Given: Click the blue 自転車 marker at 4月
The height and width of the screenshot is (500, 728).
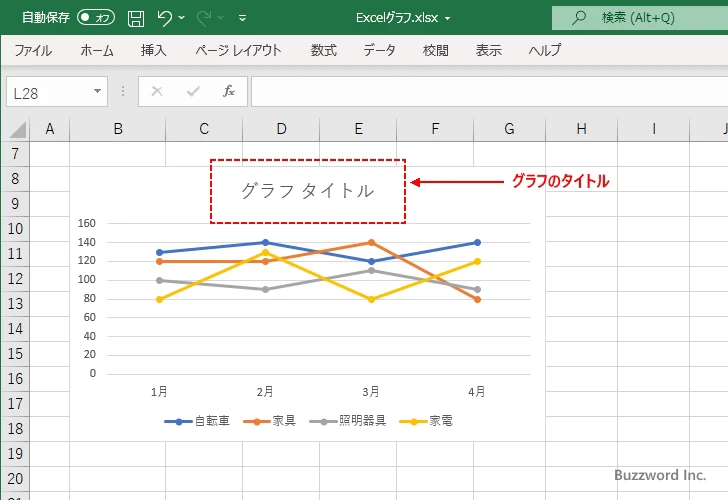Looking at the screenshot, I should pyautogui.click(x=477, y=242).
